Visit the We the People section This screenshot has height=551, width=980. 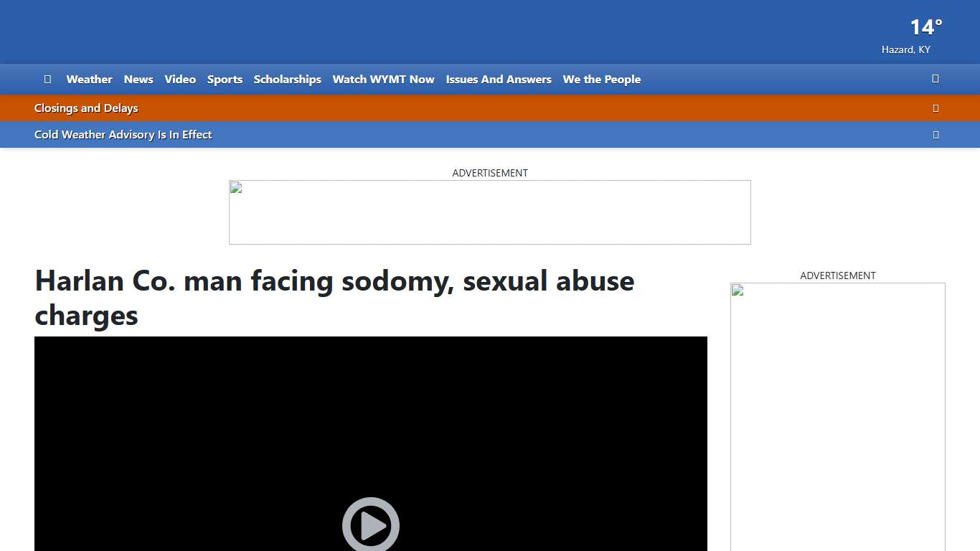coord(601,80)
